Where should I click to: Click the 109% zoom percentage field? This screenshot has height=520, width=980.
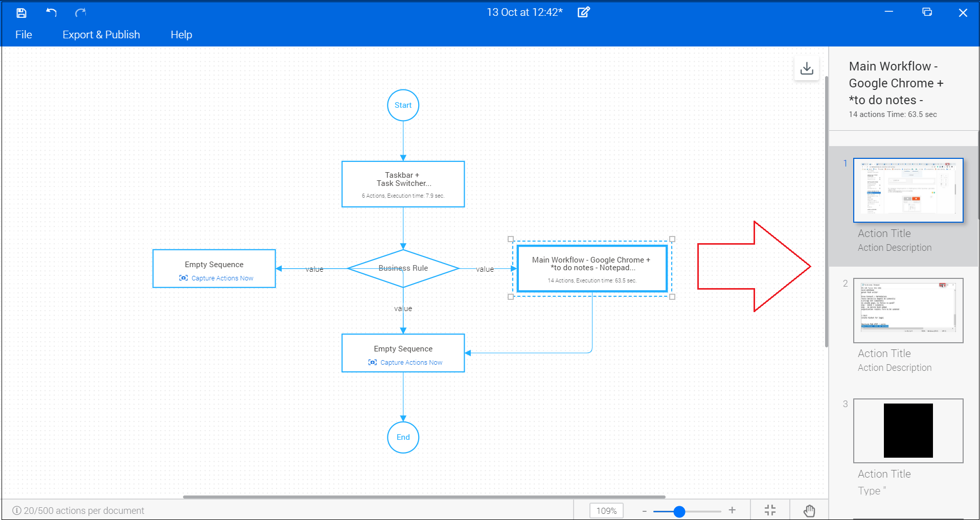point(606,511)
